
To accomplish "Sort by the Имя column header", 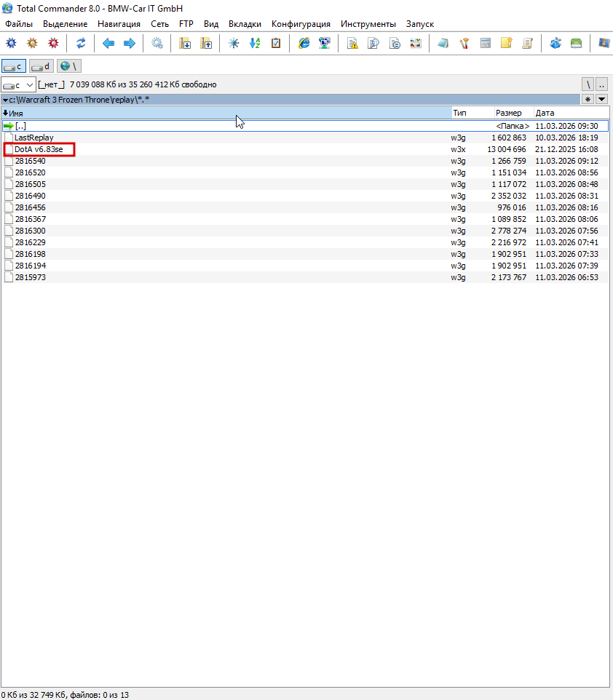I will tap(226, 113).
